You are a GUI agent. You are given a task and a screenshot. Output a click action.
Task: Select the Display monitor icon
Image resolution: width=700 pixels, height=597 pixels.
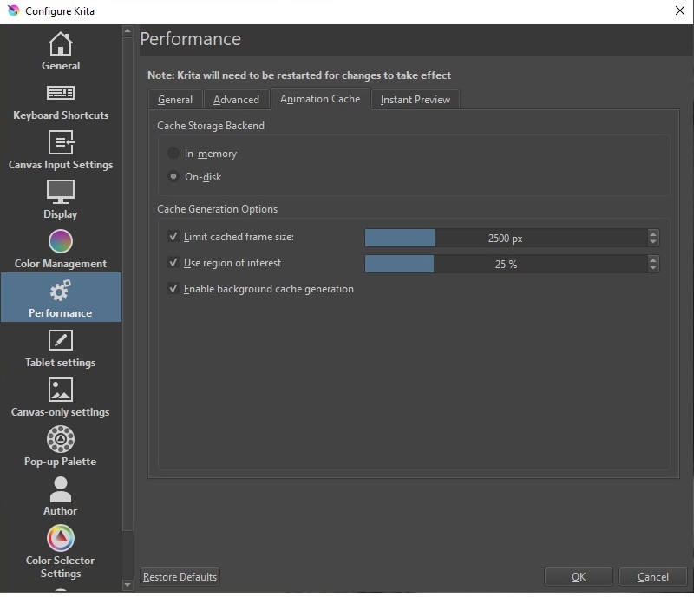pyautogui.click(x=60, y=192)
